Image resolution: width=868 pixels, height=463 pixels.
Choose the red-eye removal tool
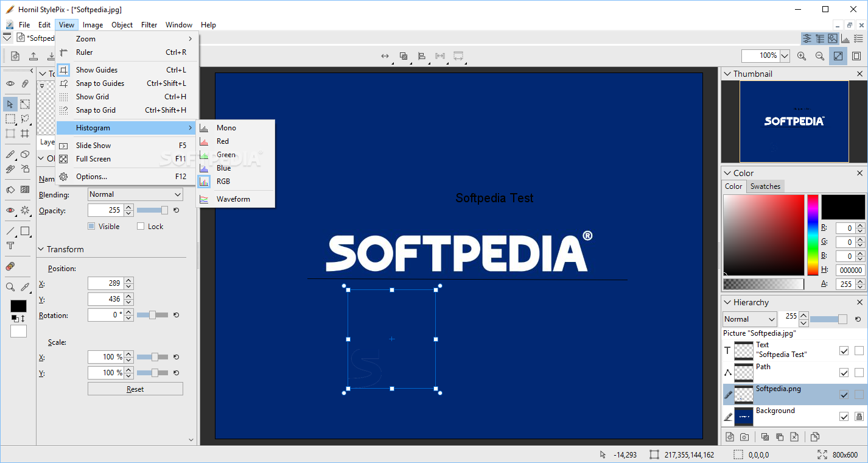10,210
